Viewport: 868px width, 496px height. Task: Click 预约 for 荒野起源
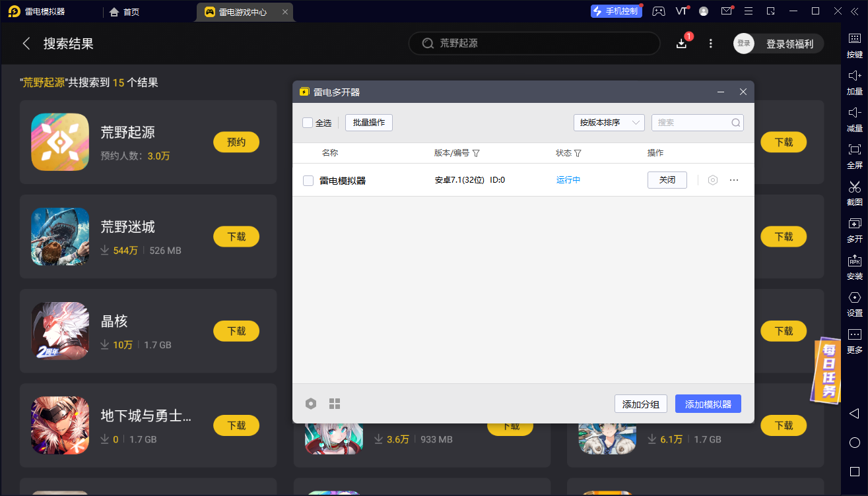[236, 142]
